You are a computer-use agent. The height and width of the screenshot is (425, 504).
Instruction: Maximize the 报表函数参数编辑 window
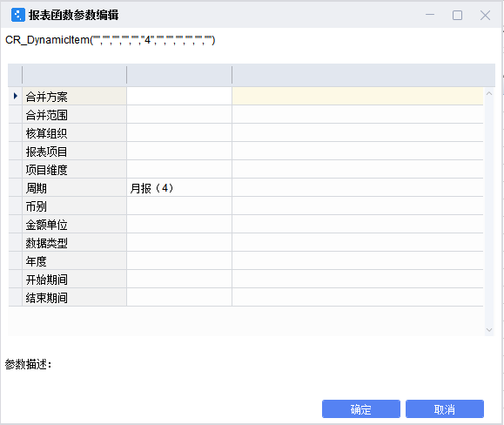[457, 15]
